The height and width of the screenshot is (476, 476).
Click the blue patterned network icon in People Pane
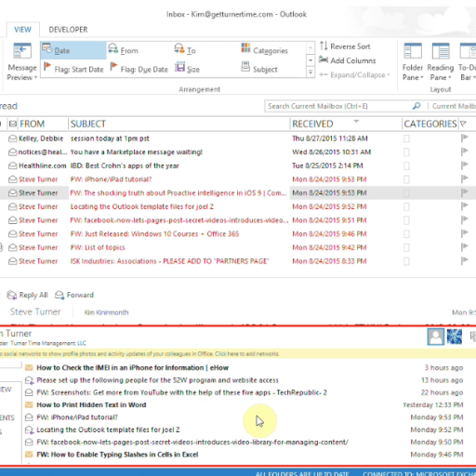tap(455, 337)
